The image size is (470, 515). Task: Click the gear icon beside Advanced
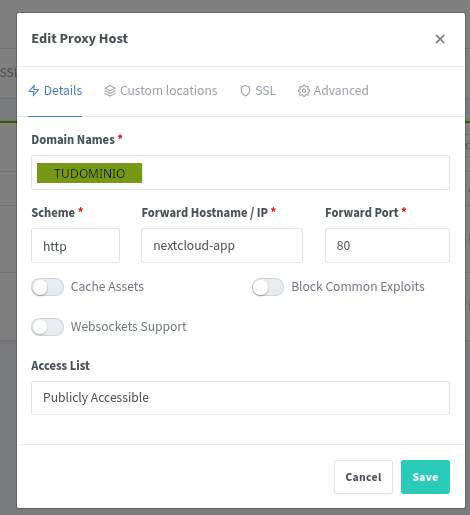(303, 91)
